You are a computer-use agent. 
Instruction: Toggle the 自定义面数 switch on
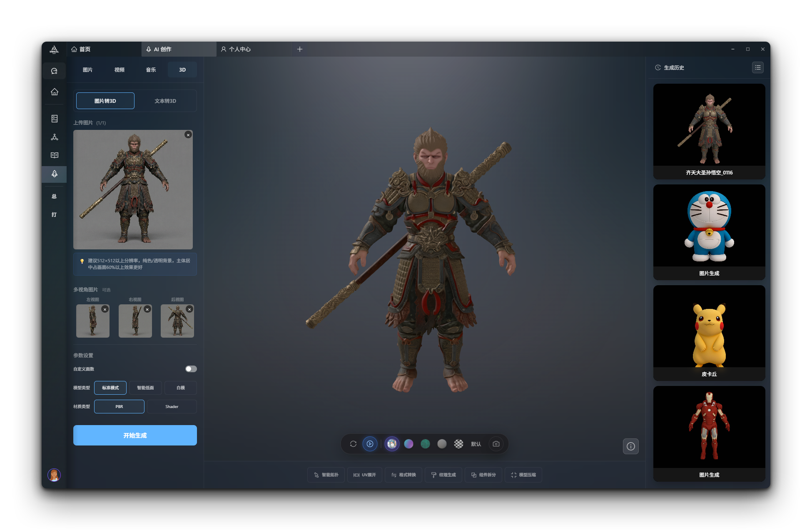tap(191, 369)
